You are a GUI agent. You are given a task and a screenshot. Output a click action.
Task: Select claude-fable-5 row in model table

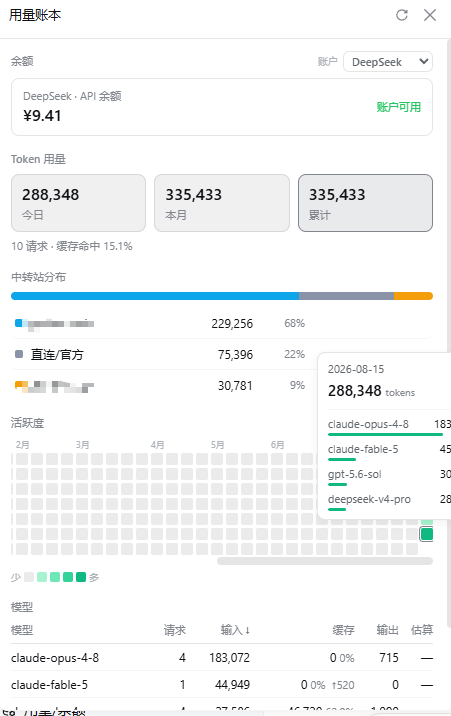click(222, 684)
